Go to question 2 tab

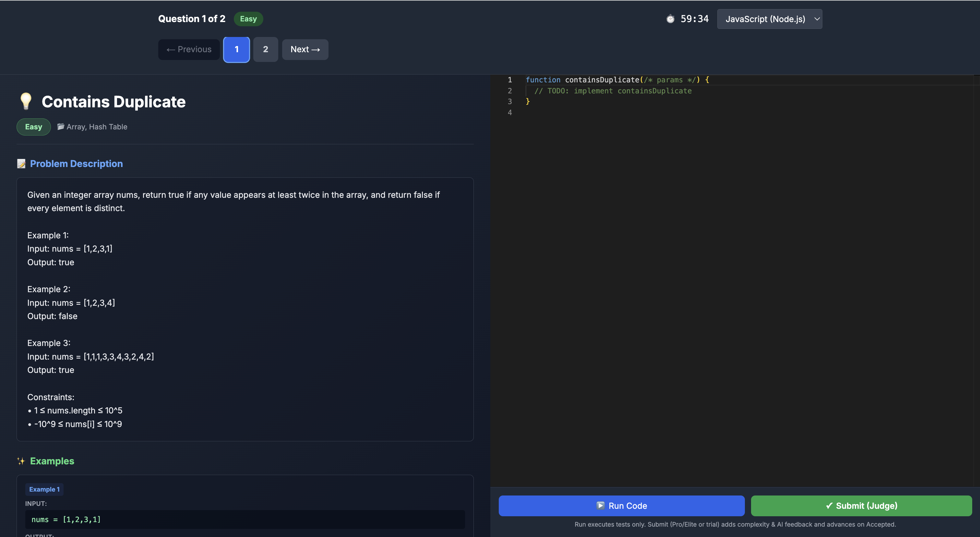coord(265,49)
